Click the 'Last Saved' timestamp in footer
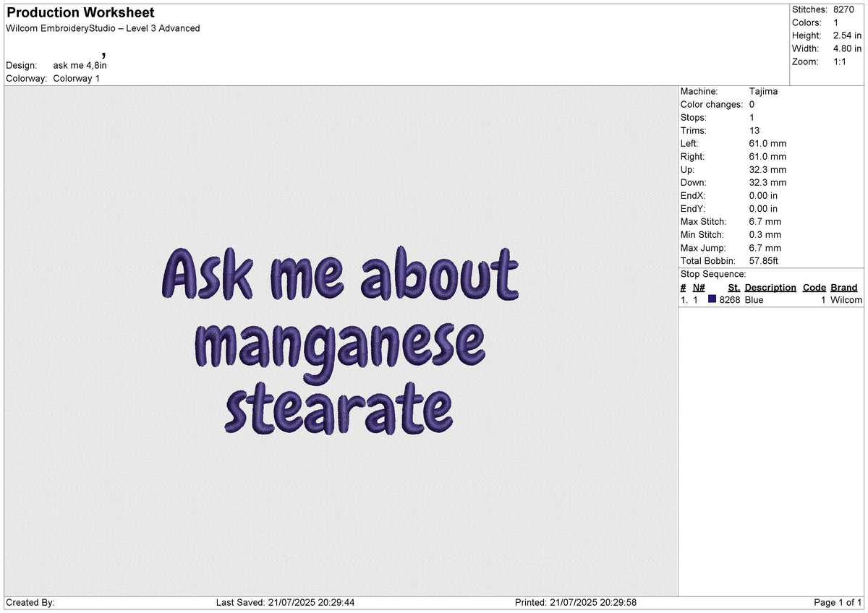868x613 pixels. click(285, 602)
